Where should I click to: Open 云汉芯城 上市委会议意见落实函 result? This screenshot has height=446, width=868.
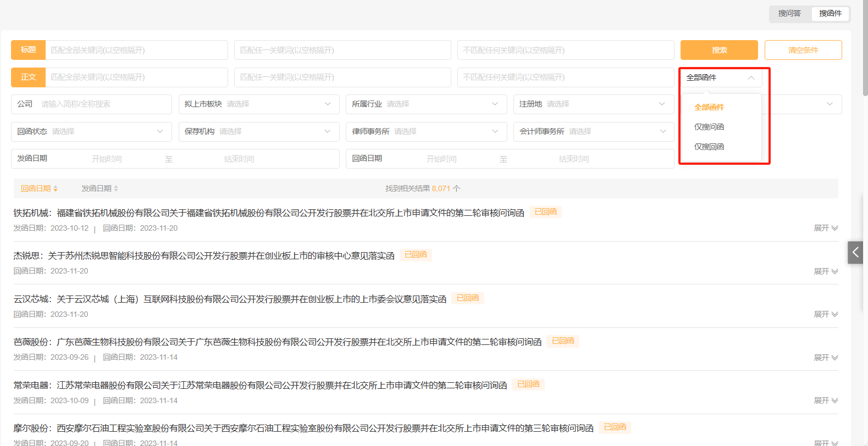(x=230, y=299)
